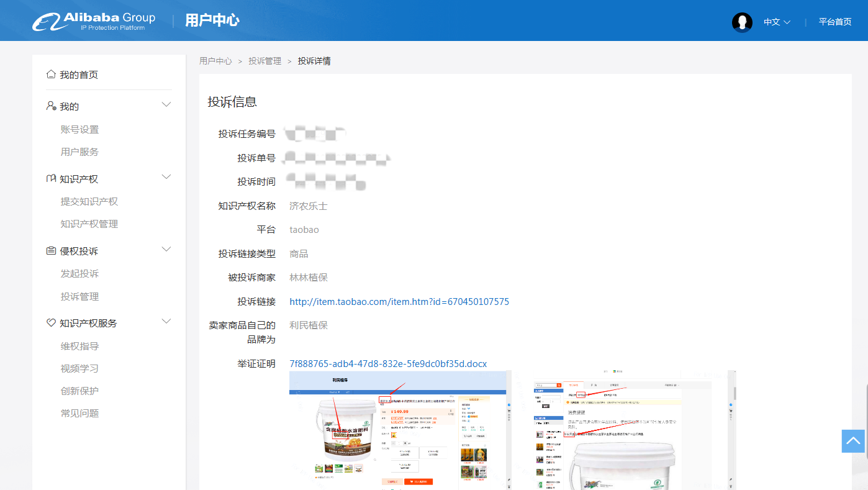This screenshot has height=490, width=868.
Task: Open 视频学习
Action: [79, 368]
